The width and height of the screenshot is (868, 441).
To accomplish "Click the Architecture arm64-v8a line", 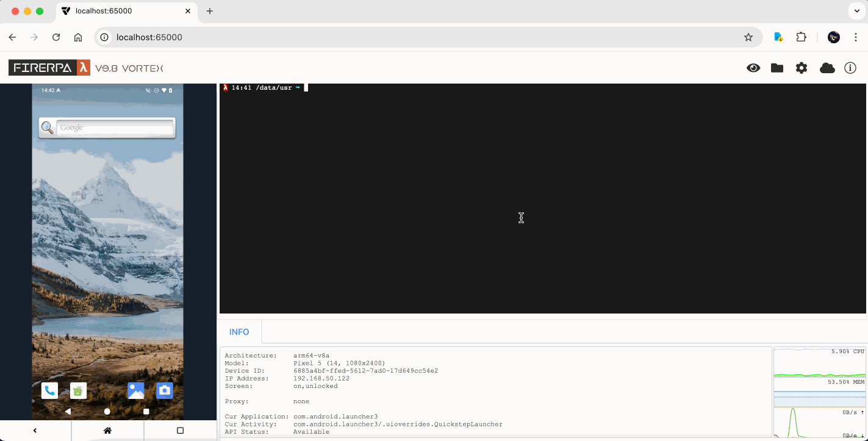I will (x=277, y=356).
